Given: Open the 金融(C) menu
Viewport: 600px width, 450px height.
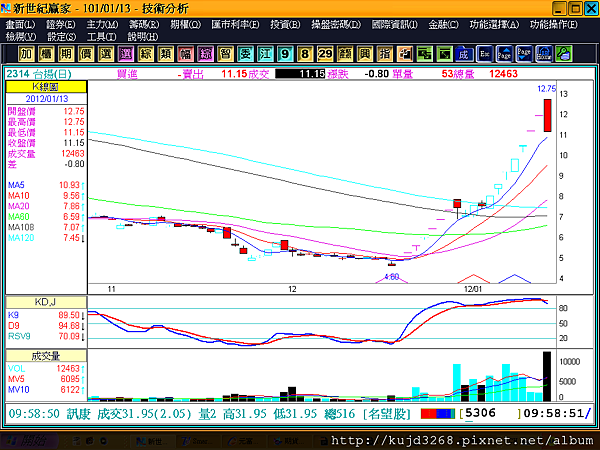Looking at the screenshot, I should (x=443, y=24).
